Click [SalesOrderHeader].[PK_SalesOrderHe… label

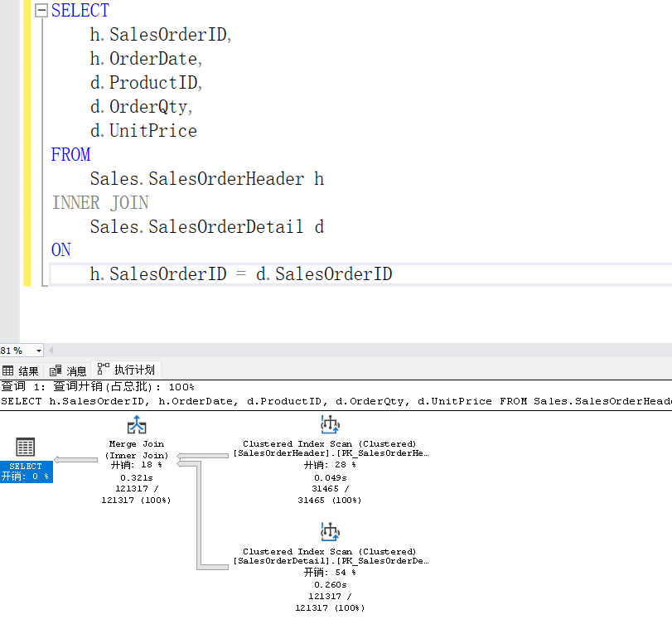coord(331,453)
